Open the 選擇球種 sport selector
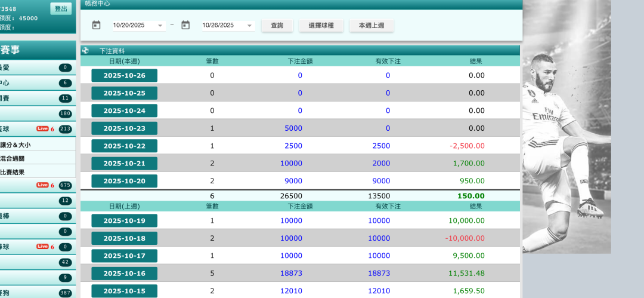 [x=321, y=26]
